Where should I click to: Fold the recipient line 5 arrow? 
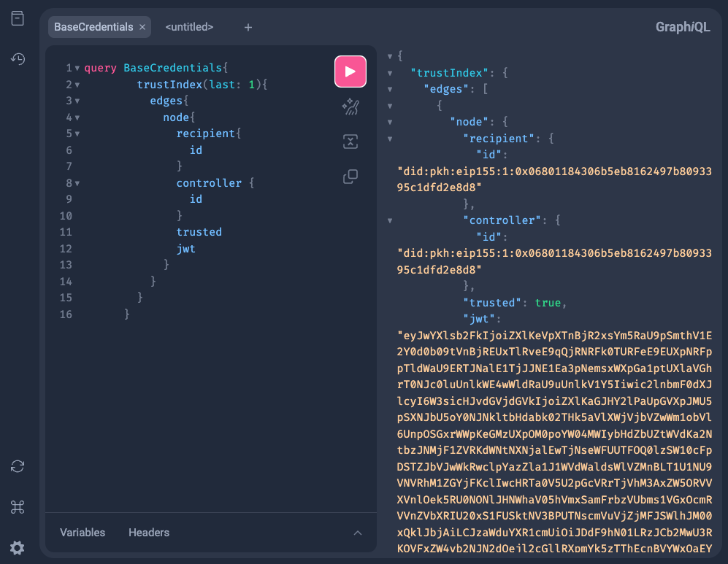(x=77, y=134)
